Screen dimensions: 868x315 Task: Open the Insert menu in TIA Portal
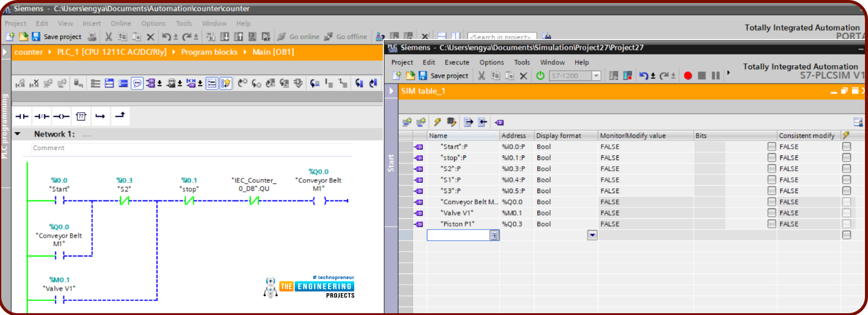[92, 23]
